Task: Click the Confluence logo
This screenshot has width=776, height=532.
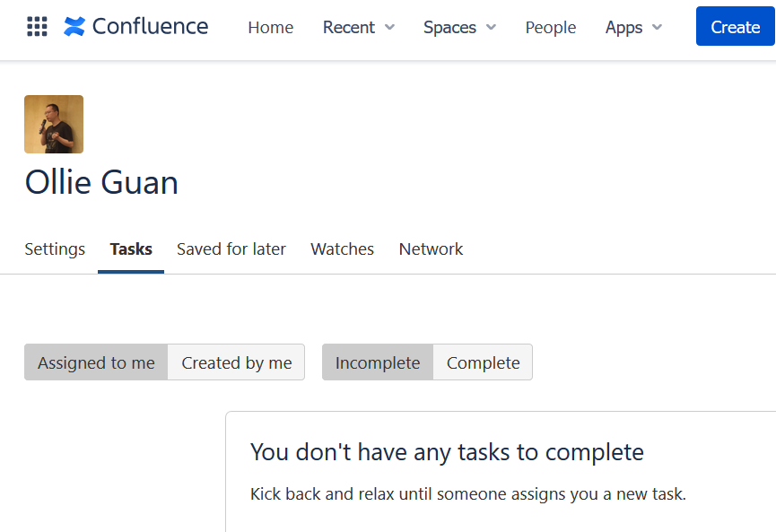Action: pyautogui.click(x=136, y=27)
